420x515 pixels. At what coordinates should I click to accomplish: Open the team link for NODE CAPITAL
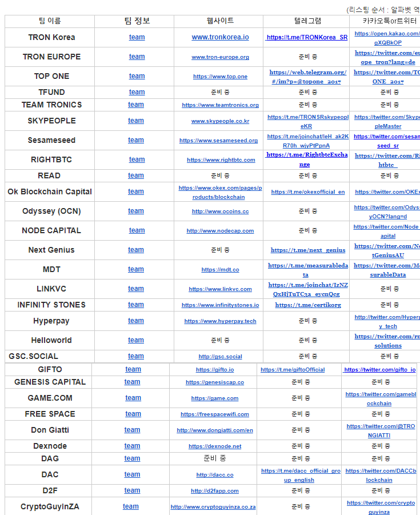[x=137, y=230]
